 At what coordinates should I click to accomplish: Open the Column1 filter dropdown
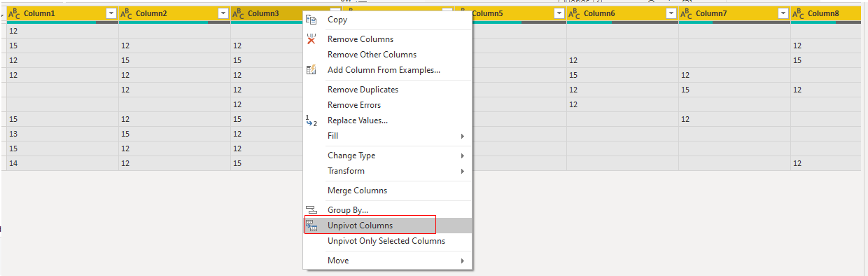[111, 13]
